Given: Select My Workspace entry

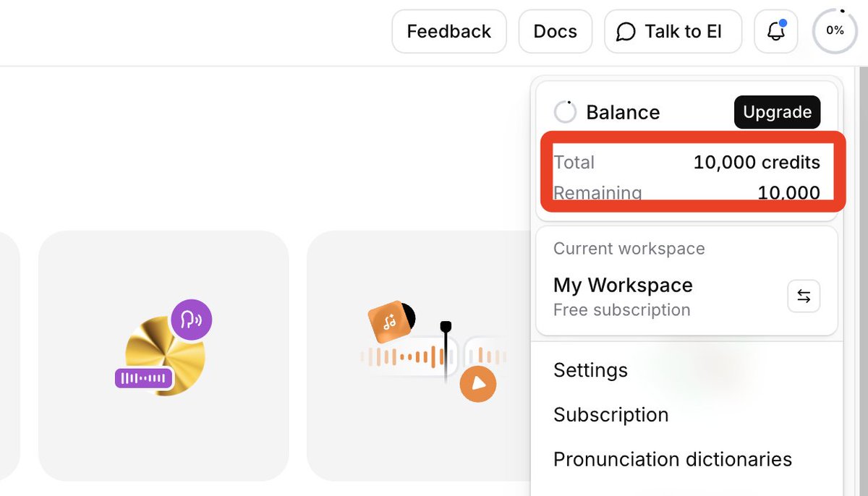Looking at the screenshot, I should tap(623, 286).
